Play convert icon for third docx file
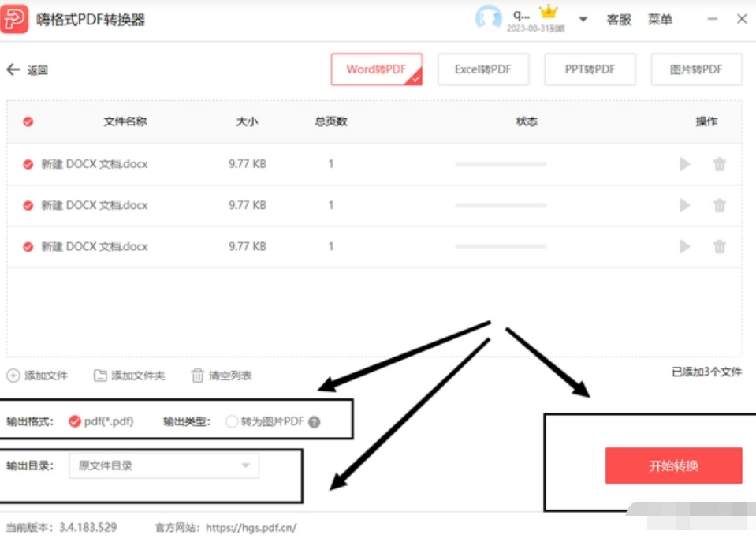The height and width of the screenshot is (542, 756). pos(684,246)
